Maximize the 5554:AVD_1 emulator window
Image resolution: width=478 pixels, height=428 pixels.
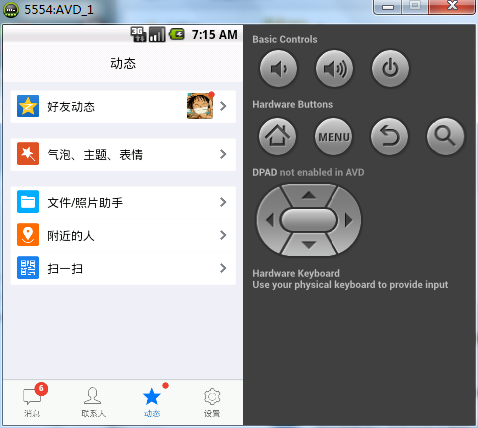pos(415,7)
